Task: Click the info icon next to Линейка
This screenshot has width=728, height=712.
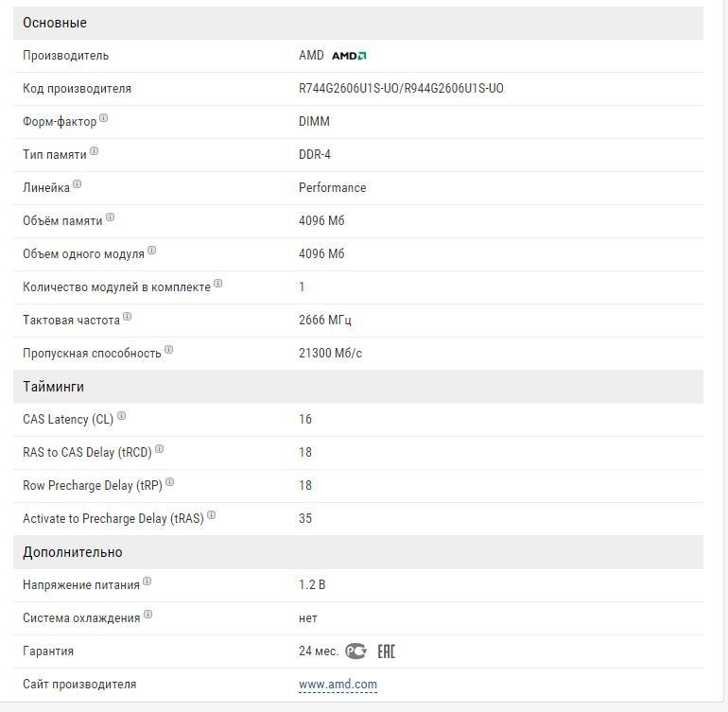Action: 78,184
